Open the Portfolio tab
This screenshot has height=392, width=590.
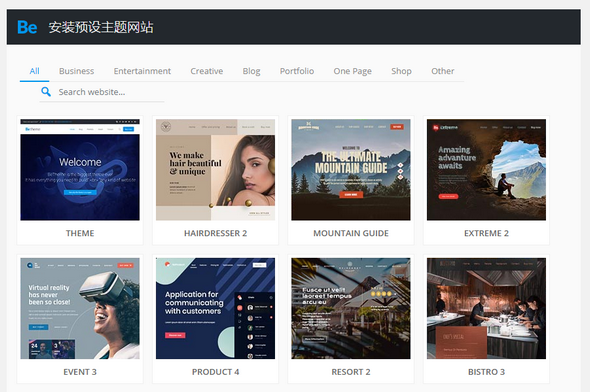click(297, 71)
